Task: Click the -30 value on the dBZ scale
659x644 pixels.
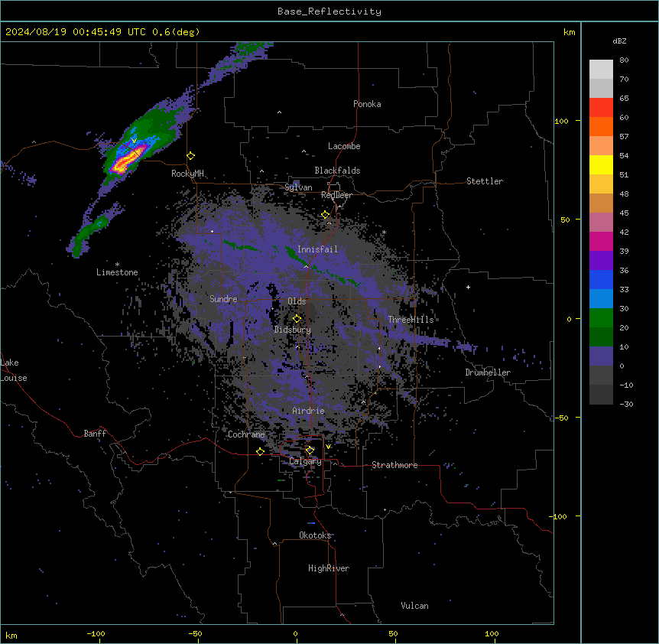Action: [626, 404]
